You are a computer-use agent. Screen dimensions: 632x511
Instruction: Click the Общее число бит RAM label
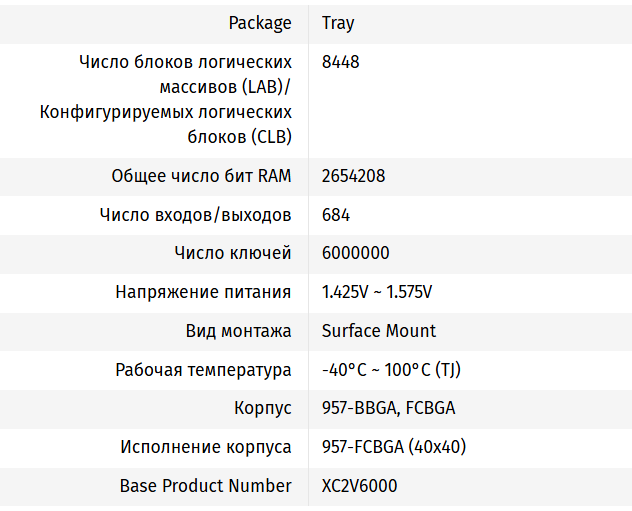pyautogui.click(x=202, y=176)
